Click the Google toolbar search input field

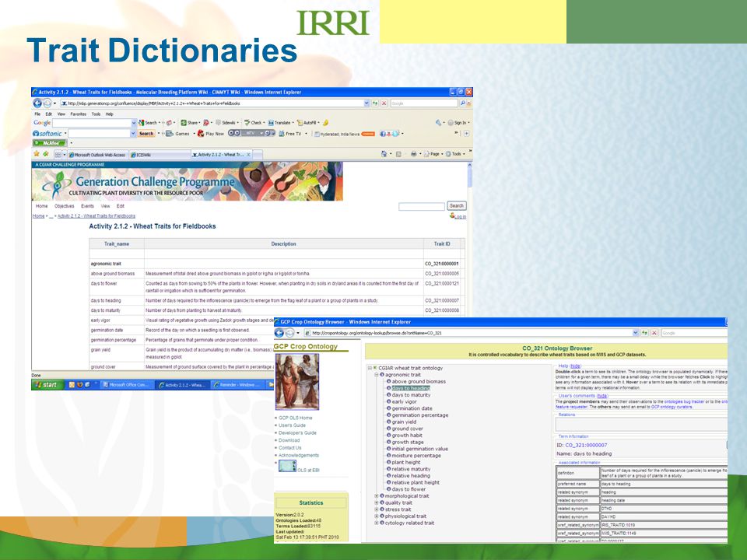tap(91, 123)
